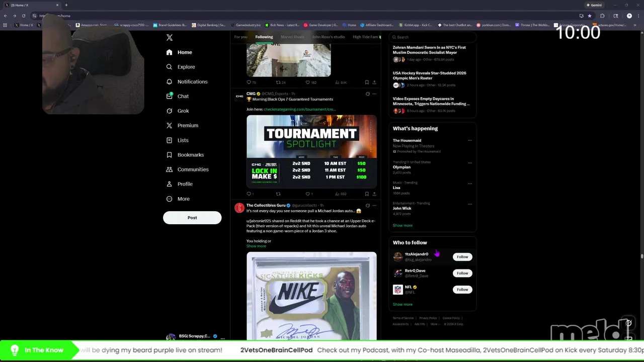Open the Marvel Rivals tab
The width and height of the screenshot is (644, 362).
click(292, 37)
